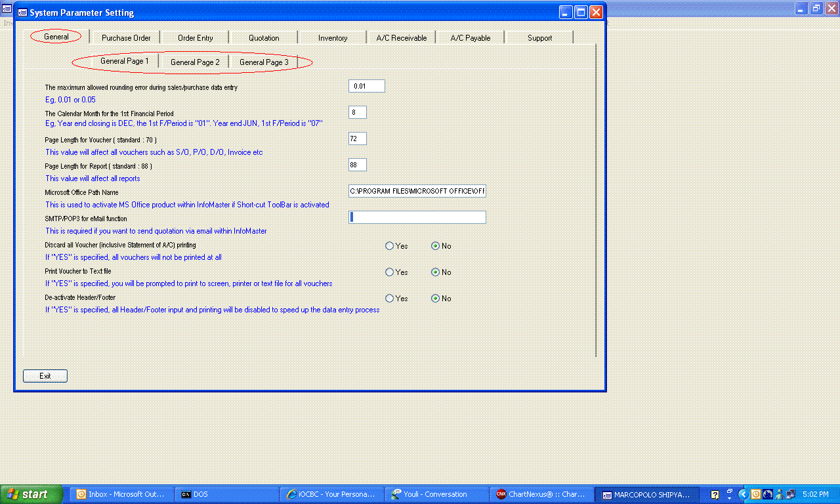
Task: Open the A/C Receivable tab
Action: (x=402, y=38)
